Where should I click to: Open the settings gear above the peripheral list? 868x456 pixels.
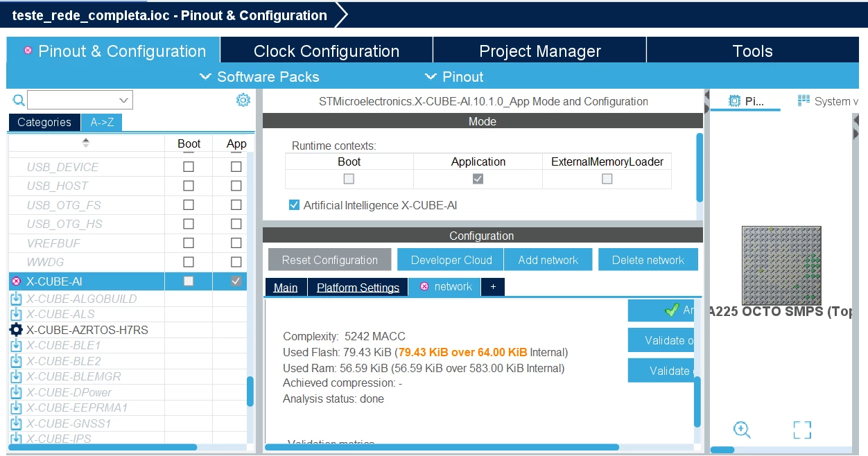tap(243, 100)
